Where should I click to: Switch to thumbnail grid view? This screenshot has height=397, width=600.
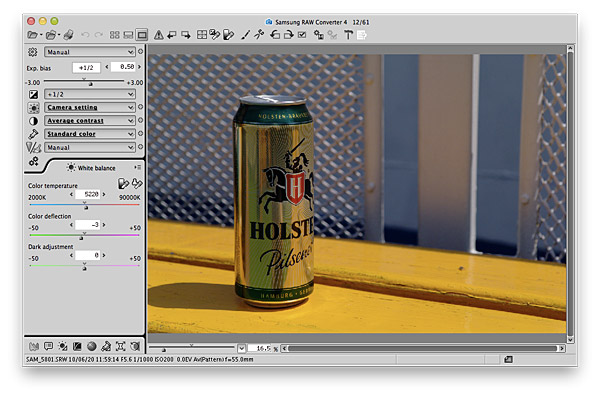point(114,35)
